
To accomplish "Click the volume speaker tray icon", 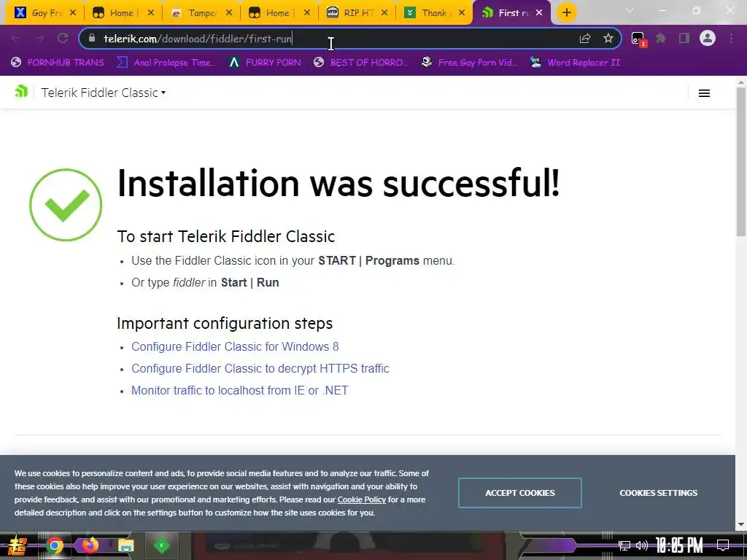I will [x=642, y=545].
